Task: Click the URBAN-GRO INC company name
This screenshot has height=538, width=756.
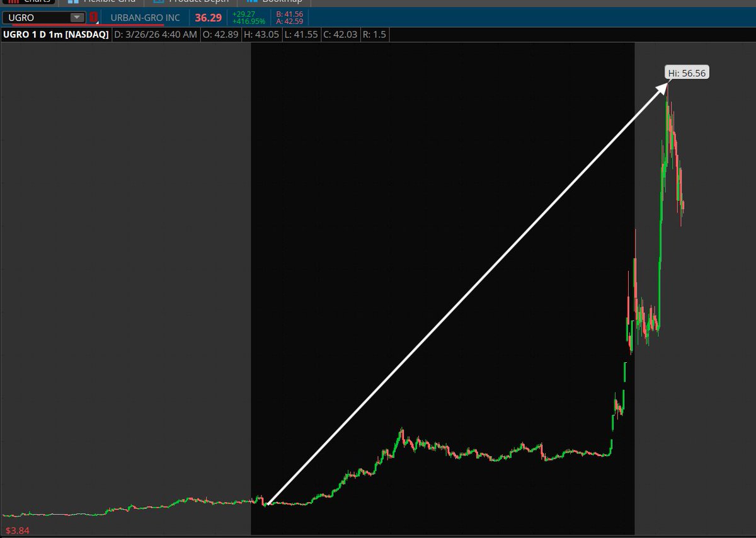Action: pyautogui.click(x=145, y=18)
